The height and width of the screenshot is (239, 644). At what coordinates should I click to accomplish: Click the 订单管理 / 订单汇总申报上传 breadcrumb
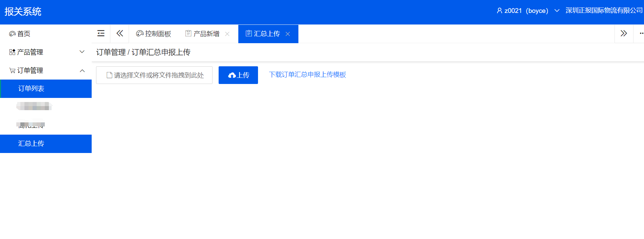(x=143, y=52)
